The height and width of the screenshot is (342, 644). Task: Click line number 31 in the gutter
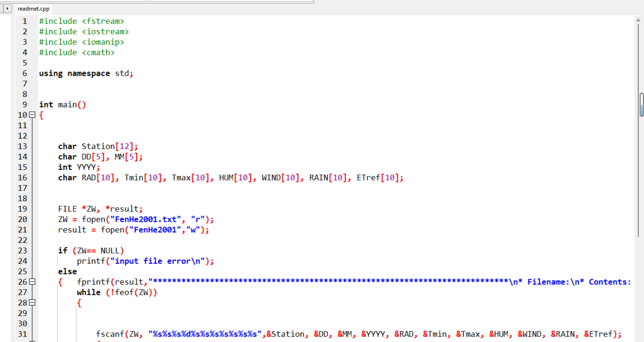pos(22,334)
